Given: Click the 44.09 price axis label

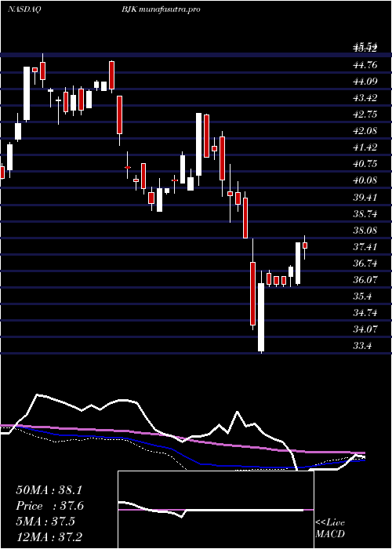Looking at the screenshot, I should (365, 82).
